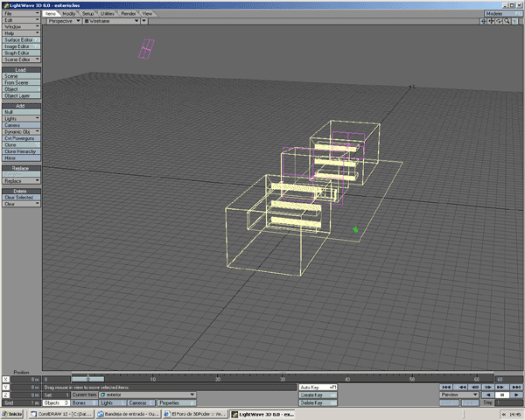525x420 pixels.
Task: Click the Clear Selected button
Action: pos(21,197)
